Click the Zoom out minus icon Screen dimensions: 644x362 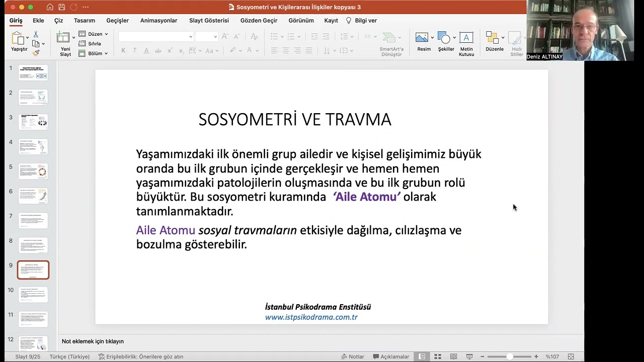[482, 356]
